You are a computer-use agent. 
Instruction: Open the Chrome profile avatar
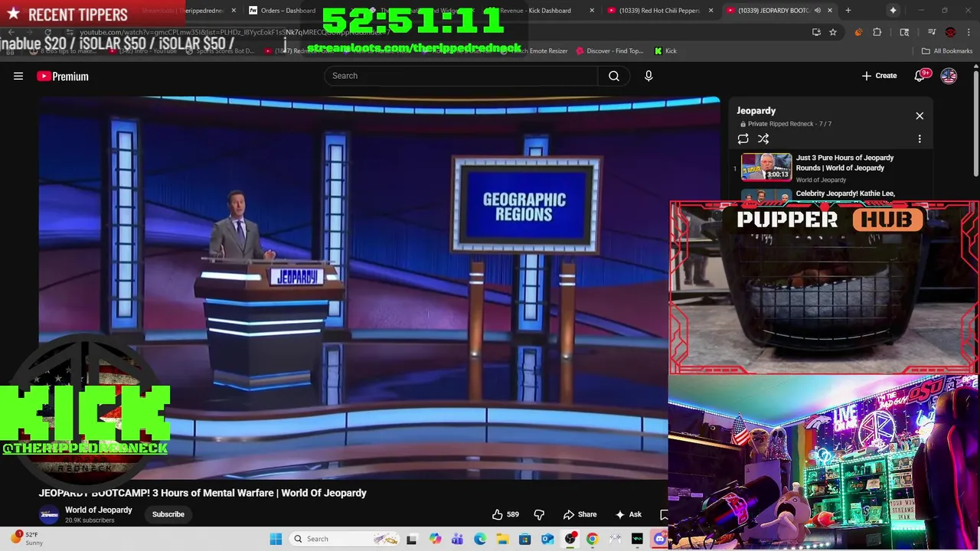tap(950, 32)
